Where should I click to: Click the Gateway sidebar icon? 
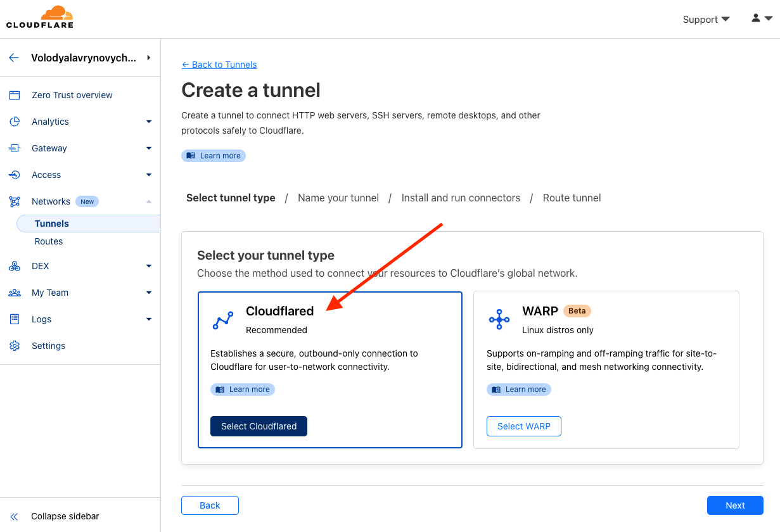click(15, 148)
